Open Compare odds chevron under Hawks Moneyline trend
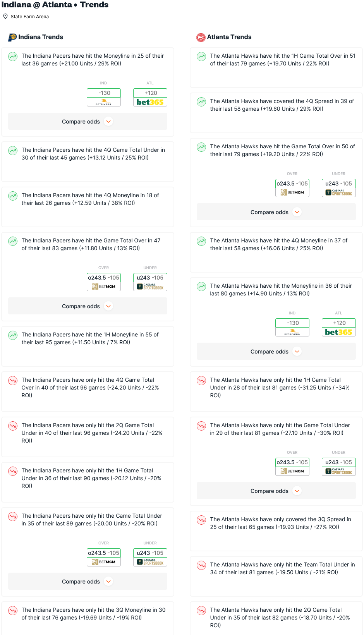Image resolution: width=364 pixels, height=635 pixels. click(297, 352)
